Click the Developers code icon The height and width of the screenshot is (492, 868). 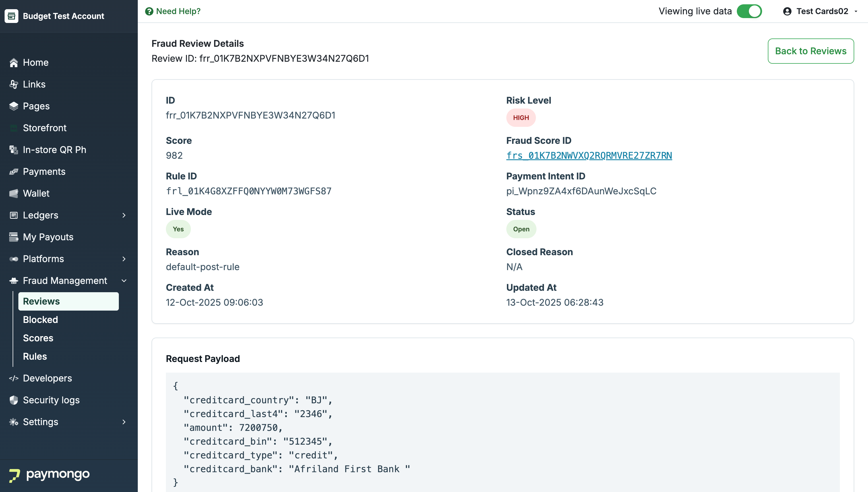(13, 378)
